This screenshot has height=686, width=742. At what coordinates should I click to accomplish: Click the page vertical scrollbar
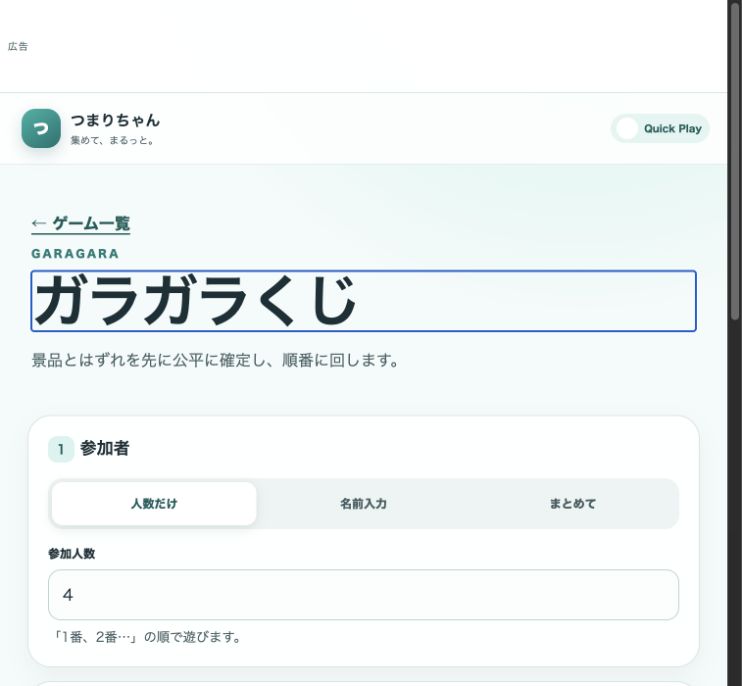735,161
